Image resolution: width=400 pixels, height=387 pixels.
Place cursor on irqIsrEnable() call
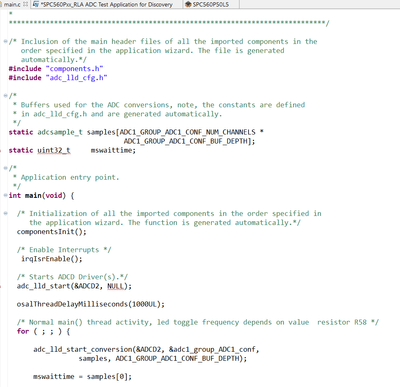52,259
